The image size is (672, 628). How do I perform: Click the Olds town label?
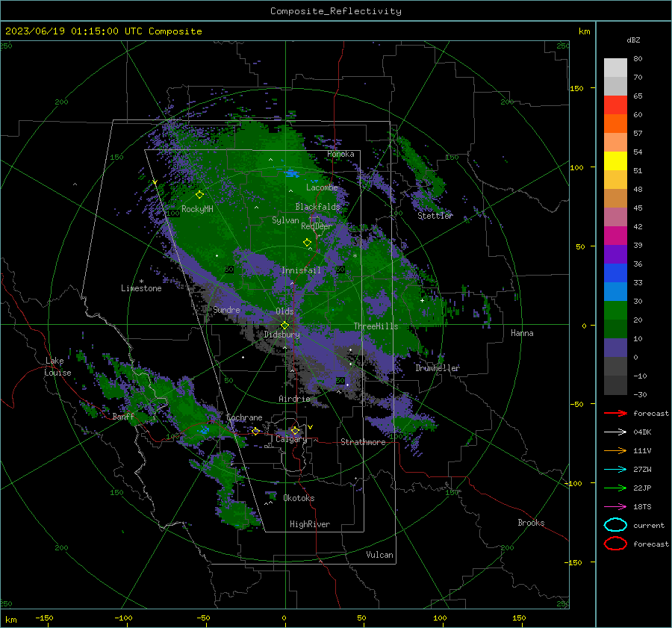[284, 311]
